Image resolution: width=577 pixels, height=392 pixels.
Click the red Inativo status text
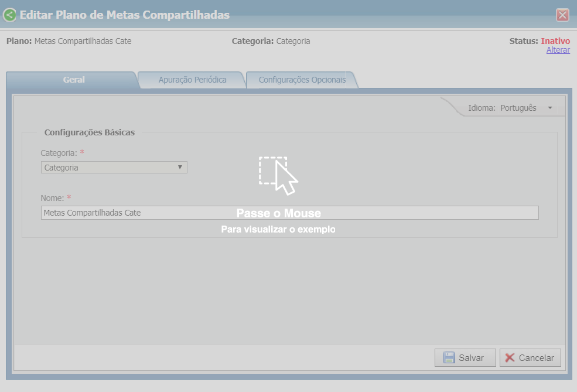[555, 41]
